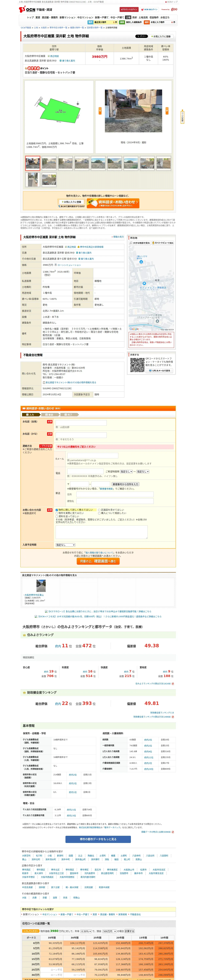This screenshot has height=980, width=198.
Task: Open the 収益物件 menu item
Action: (x=154, y=17)
